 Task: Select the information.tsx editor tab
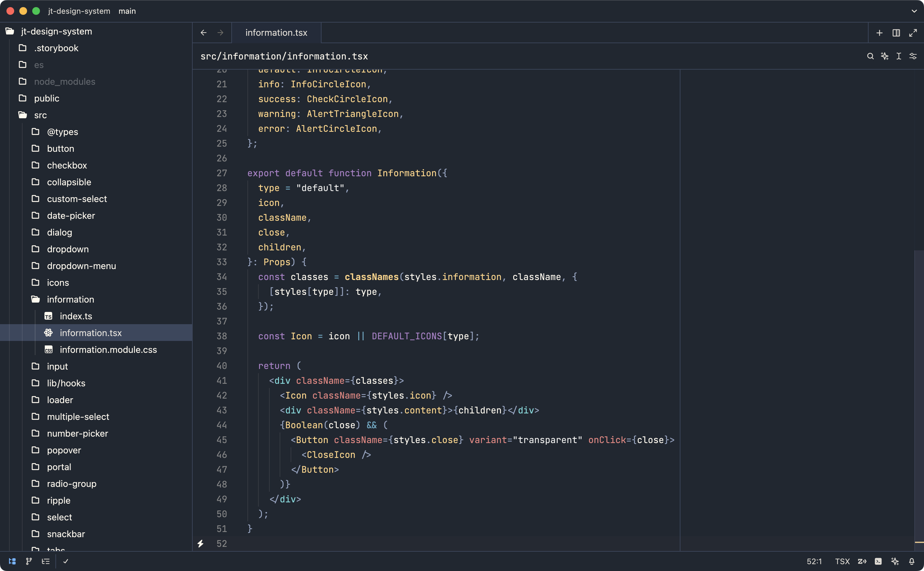coord(276,33)
